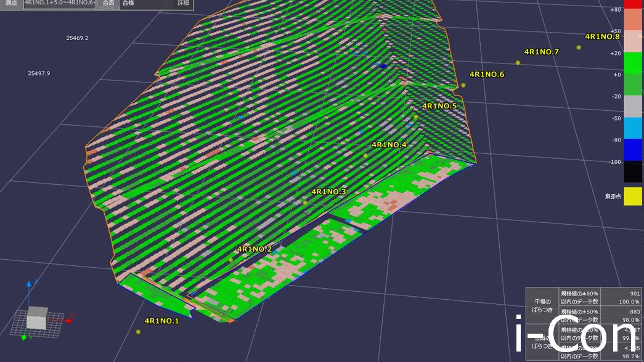644x362 pixels.
Task: Click the 平場のばらつき row header
Action: [542, 305]
